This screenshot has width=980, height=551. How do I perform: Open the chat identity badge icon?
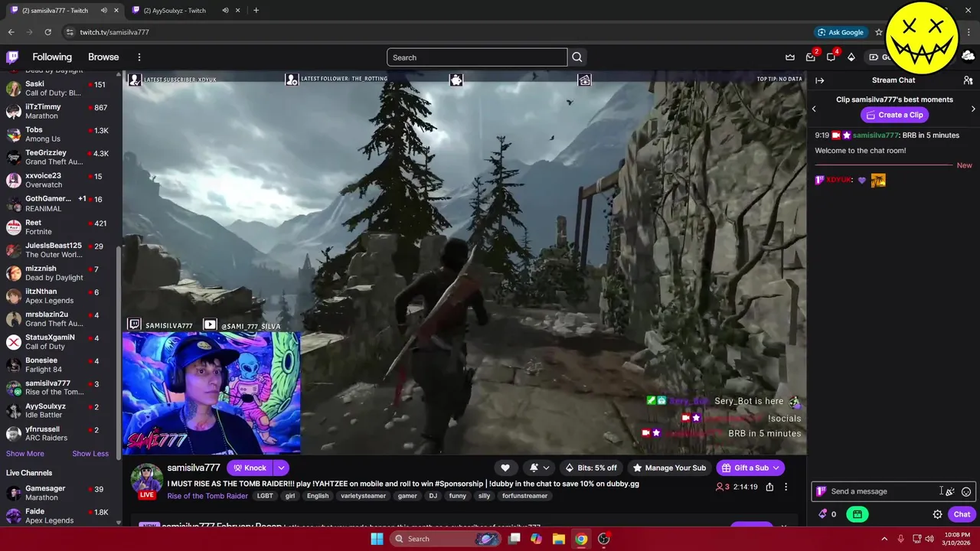coord(822,491)
